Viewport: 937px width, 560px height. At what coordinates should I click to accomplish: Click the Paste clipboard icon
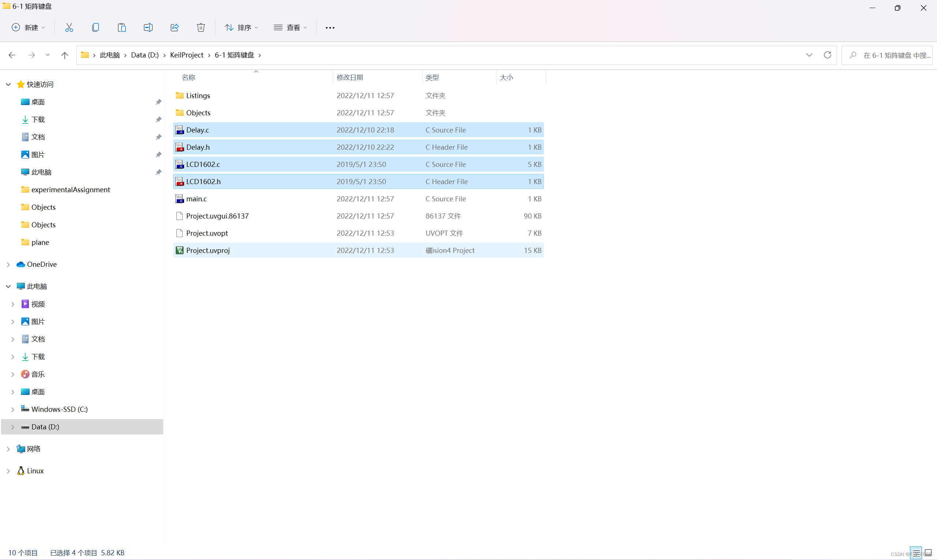tap(122, 27)
